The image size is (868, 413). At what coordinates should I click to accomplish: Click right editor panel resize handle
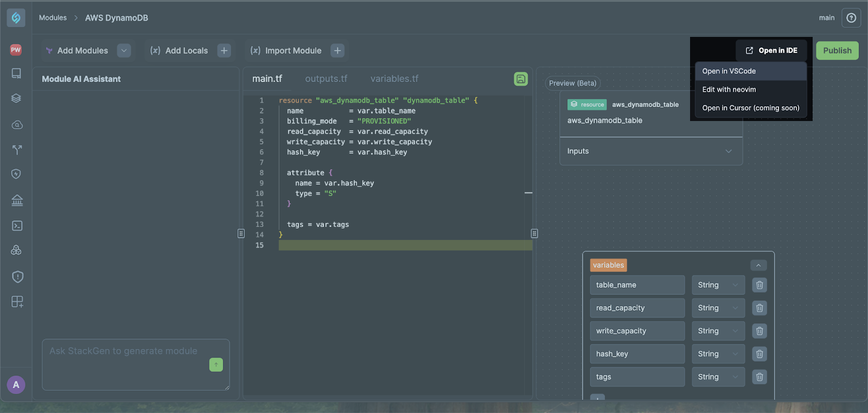click(534, 233)
